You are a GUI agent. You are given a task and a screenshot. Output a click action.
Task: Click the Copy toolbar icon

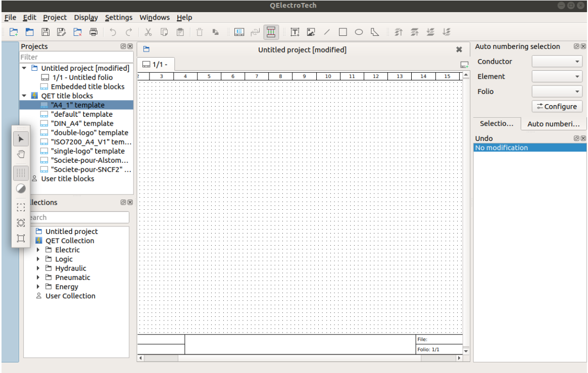(x=164, y=32)
